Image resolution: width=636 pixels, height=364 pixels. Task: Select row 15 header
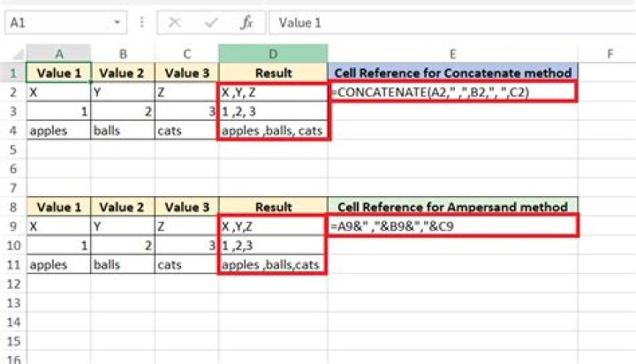click(x=13, y=341)
